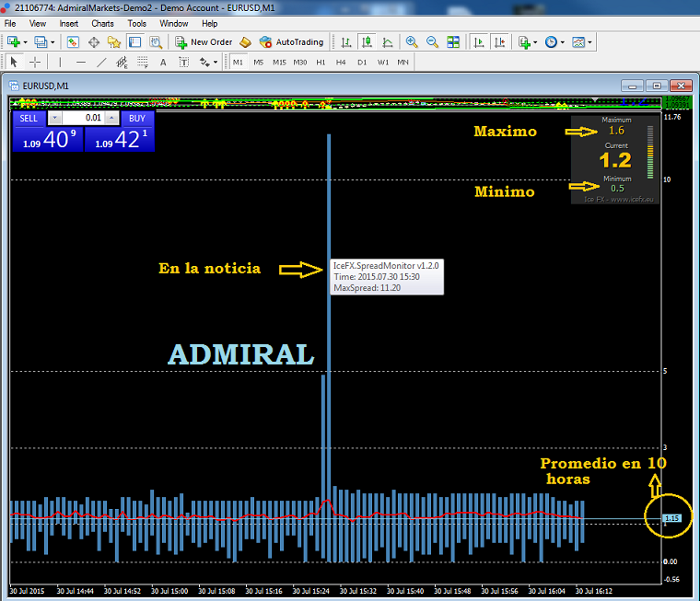Click the 0.01 lot volume field
700x601 pixels.
[84, 118]
